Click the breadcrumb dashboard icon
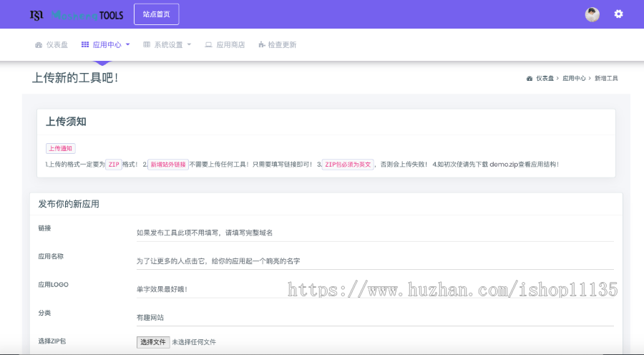Screen dimensions: 644x355 (x=530, y=78)
